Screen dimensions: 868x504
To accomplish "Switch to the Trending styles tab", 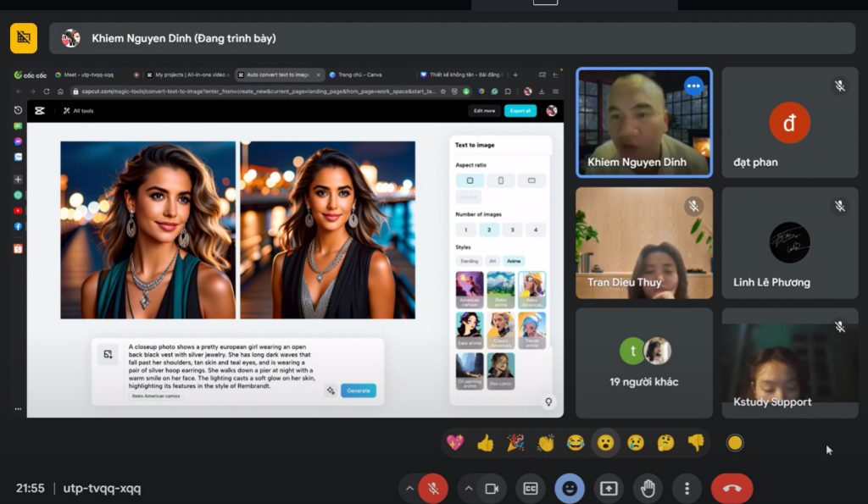I will 468,259.
